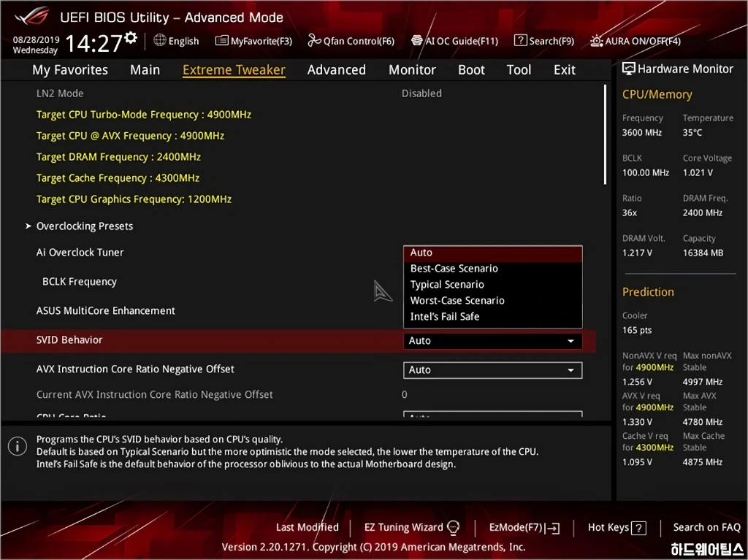
Task: Choose Best-Case Scenario option
Action: pos(493,269)
